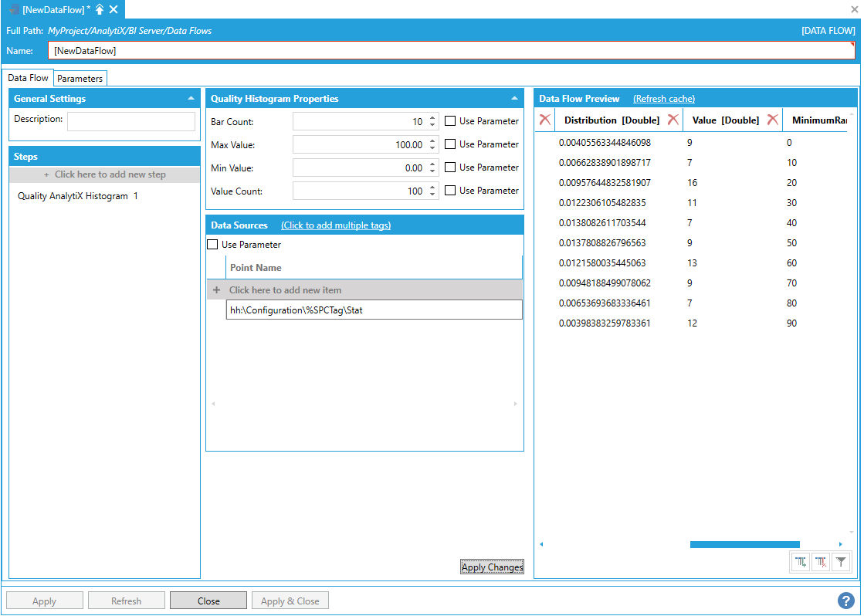The height and width of the screenshot is (616, 864).
Task: Remove the Distribution column with red X
Action: 673,120
